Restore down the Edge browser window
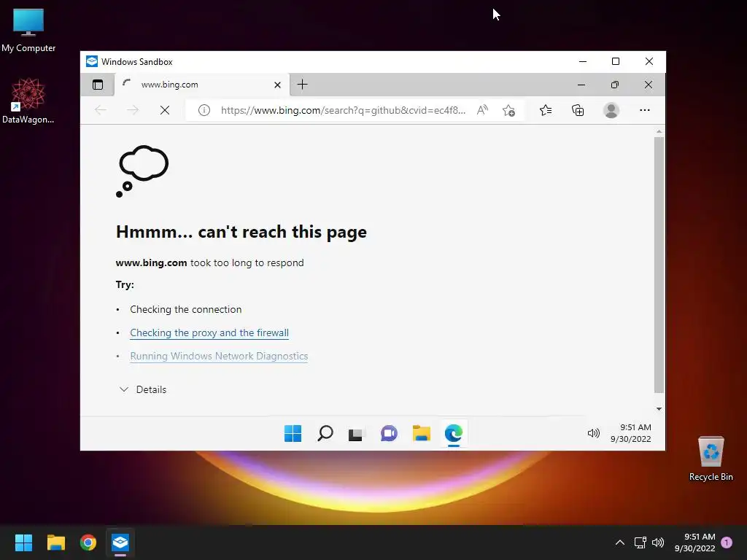The height and width of the screenshot is (560, 747). tap(614, 85)
